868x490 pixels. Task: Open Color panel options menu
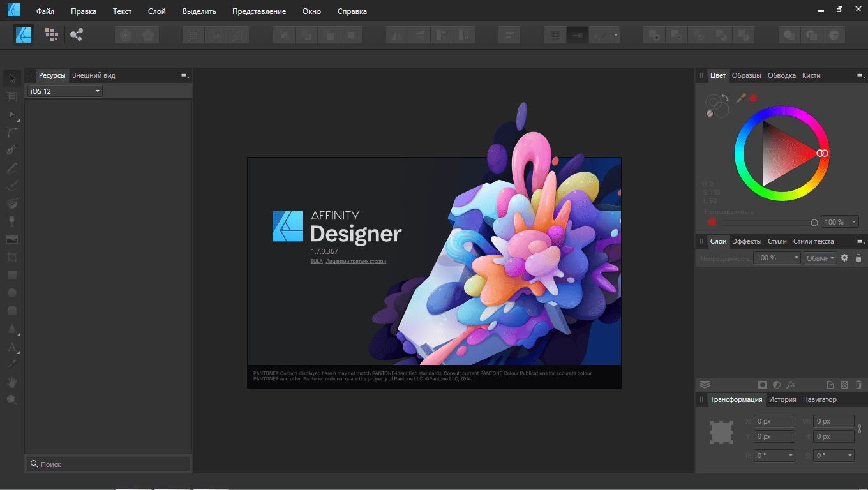click(860, 75)
